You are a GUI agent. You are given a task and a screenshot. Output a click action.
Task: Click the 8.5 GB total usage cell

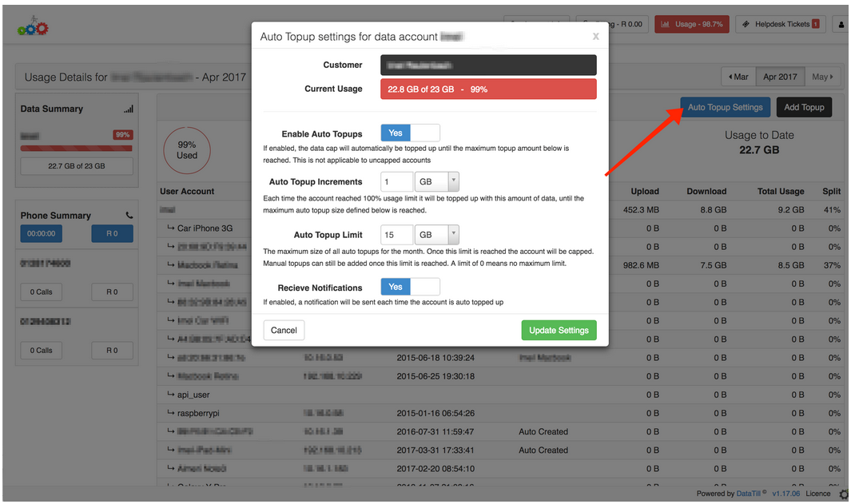[x=791, y=265]
